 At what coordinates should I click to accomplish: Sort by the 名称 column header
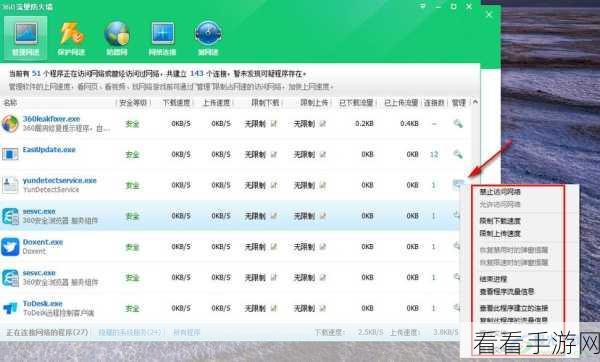pyautogui.click(x=10, y=103)
